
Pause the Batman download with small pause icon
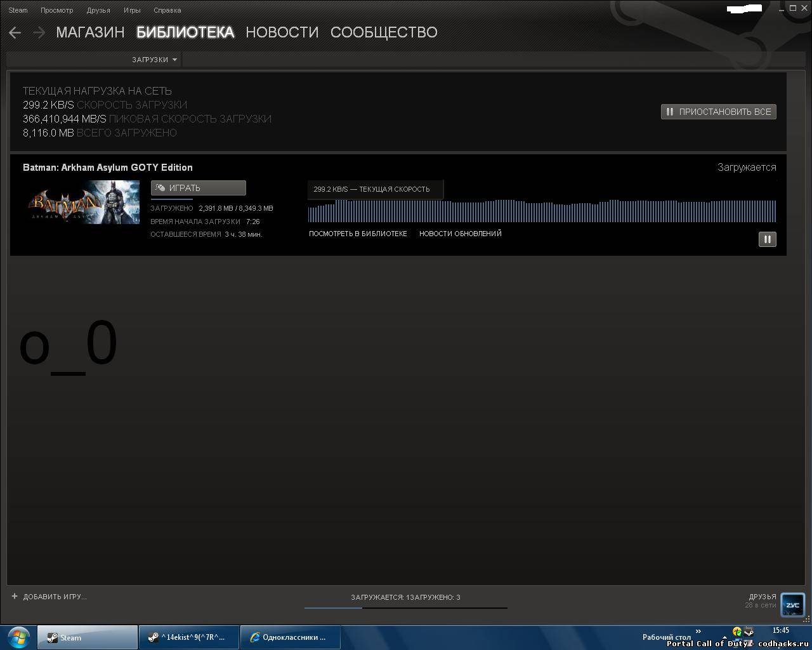point(767,239)
